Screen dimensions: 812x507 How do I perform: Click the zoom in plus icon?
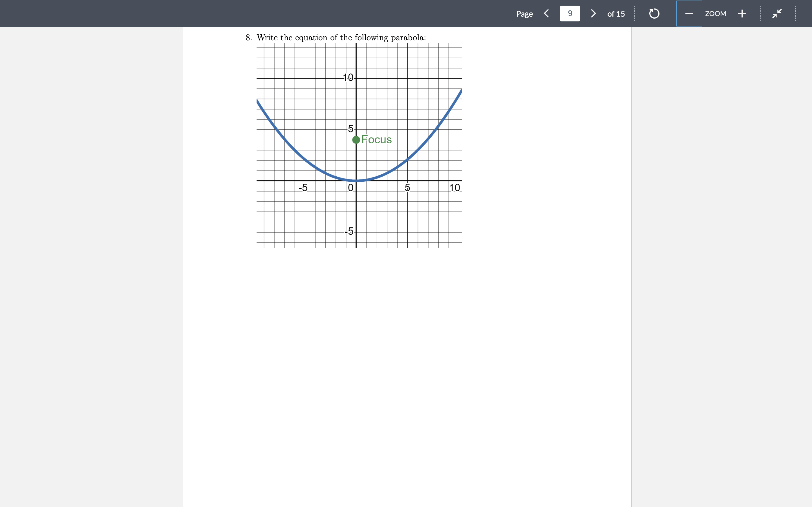[x=742, y=14]
